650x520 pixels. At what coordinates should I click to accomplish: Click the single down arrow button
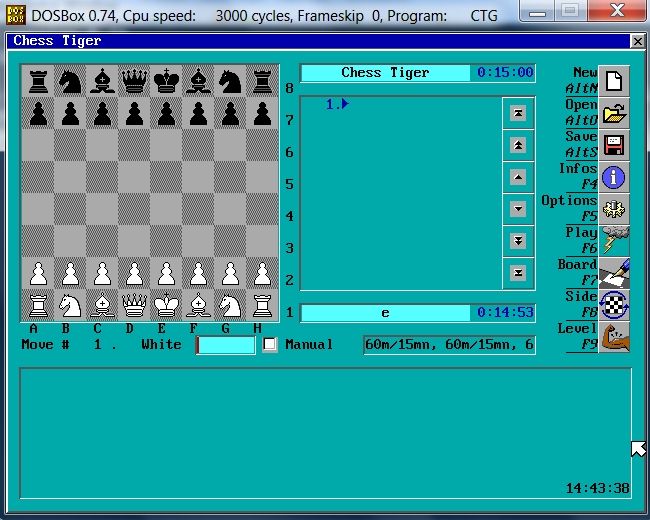[x=518, y=209]
